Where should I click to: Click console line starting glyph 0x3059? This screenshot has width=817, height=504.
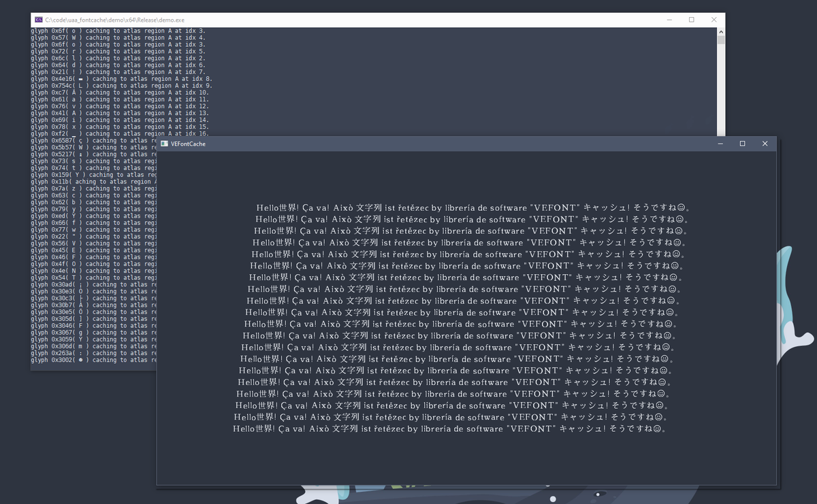(x=94, y=339)
